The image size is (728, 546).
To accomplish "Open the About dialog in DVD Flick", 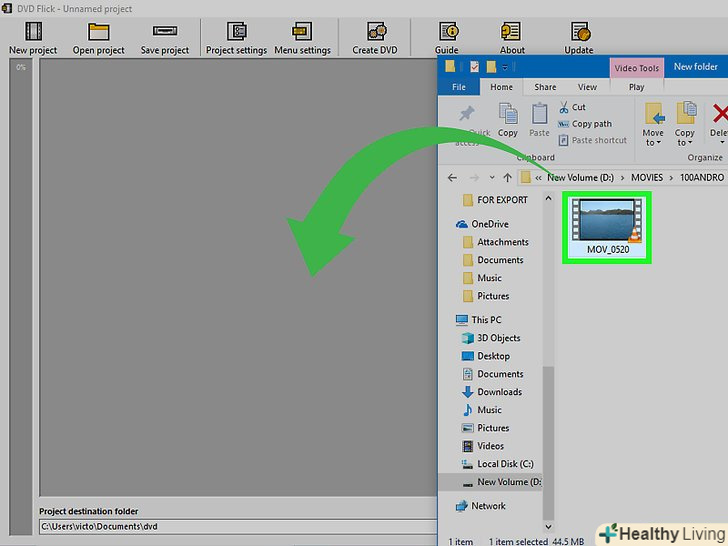I will (512, 39).
